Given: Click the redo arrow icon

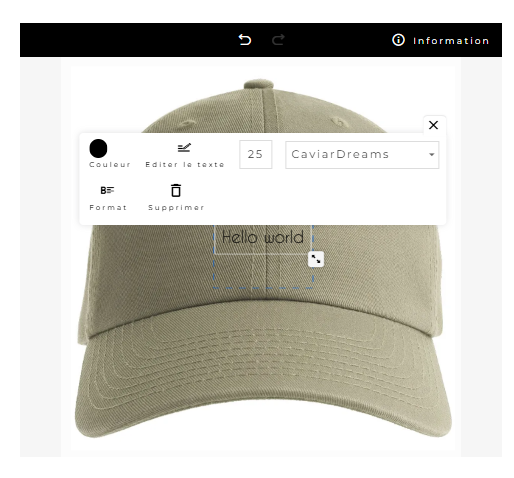Looking at the screenshot, I should 278,40.
